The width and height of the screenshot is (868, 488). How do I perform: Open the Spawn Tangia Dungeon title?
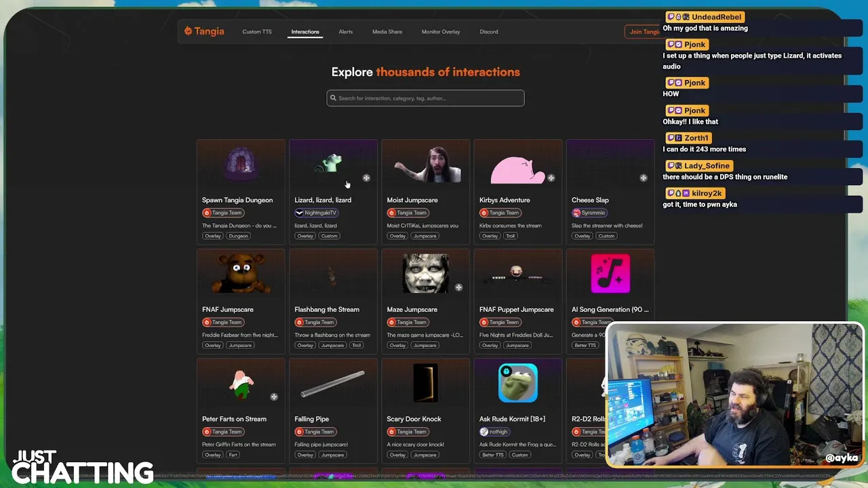click(x=237, y=200)
